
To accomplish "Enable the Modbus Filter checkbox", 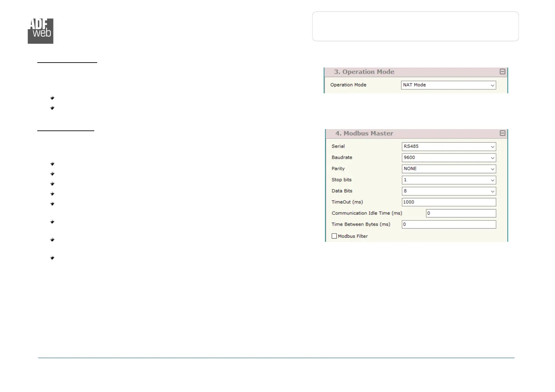I will pyautogui.click(x=334, y=236).
